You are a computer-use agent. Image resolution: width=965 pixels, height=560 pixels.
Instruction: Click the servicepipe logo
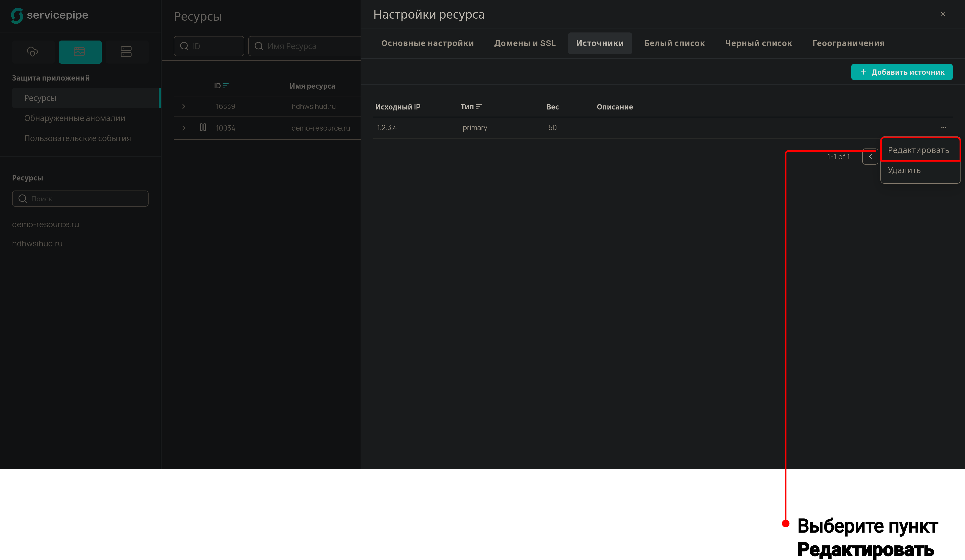(x=50, y=15)
